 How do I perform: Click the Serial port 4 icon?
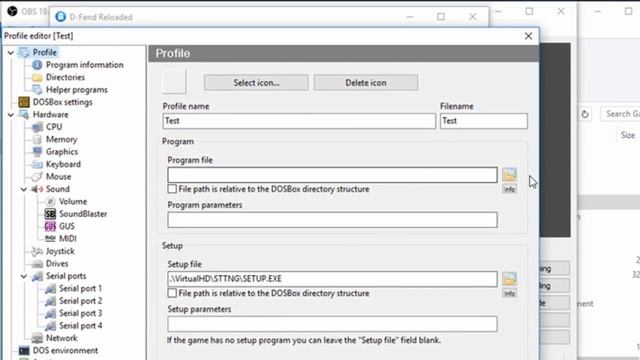coord(50,326)
